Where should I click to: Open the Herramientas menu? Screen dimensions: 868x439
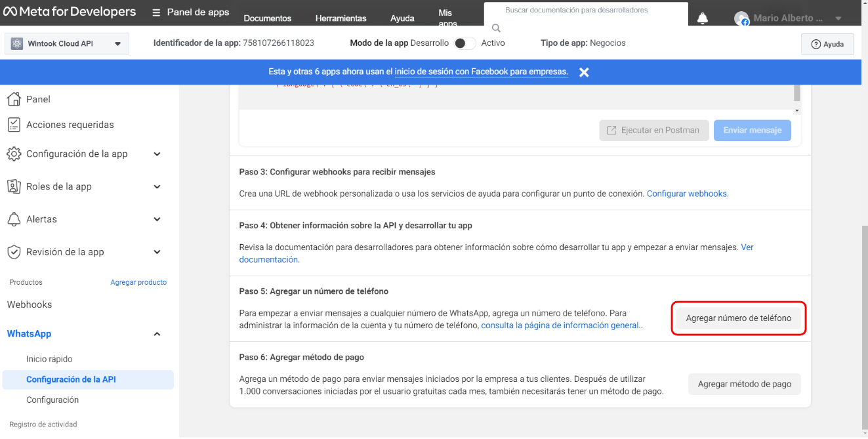341,18
